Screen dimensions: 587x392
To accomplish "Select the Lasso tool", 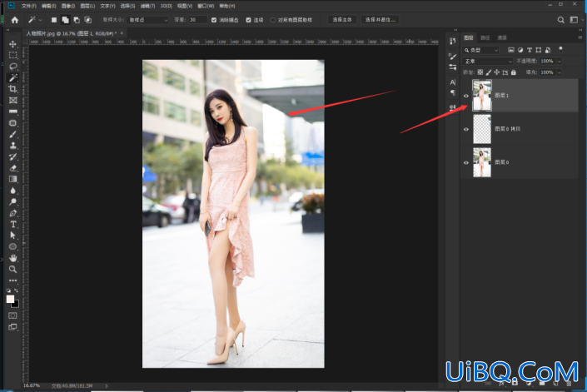I will pyautogui.click(x=12, y=67).
